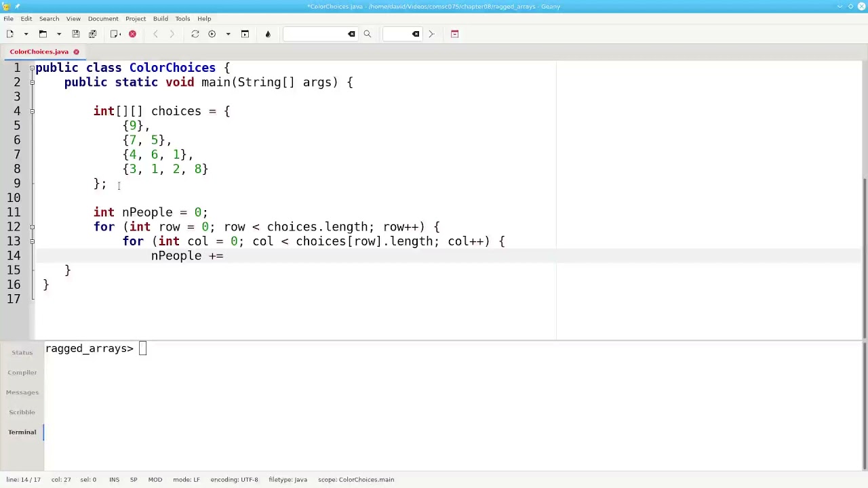Click line number 10 in the margin
Viewport: 868px width, 488px height.
pos(14,198)
